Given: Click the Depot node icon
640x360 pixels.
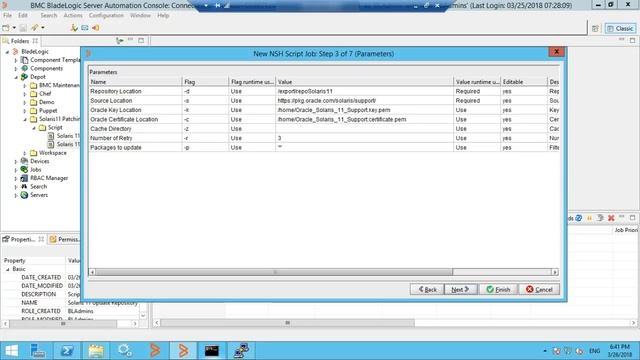Looking at the screenshot, I should coord(24,77).
